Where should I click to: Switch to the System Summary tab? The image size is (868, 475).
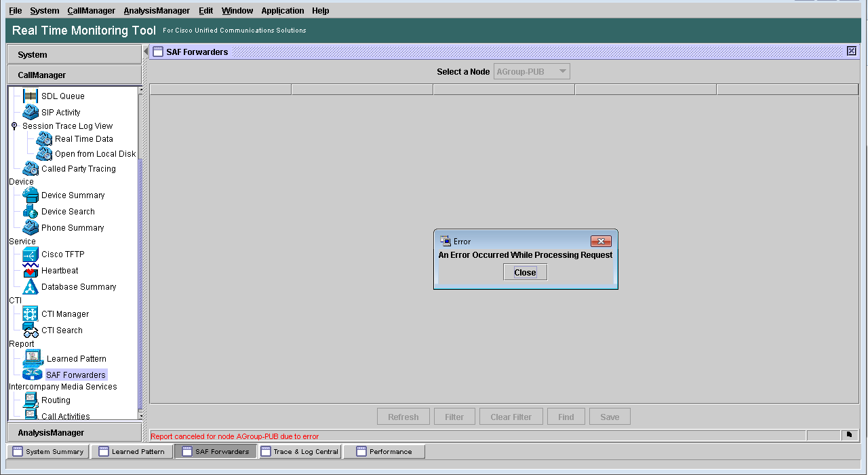click(47, 451)
